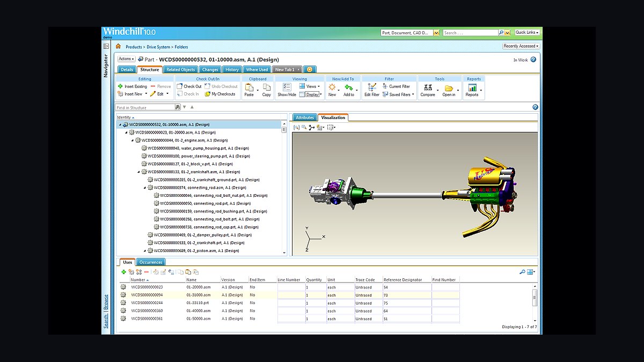The image size is (644, 362).
Task: Click the find binoculars button in structure search
Action: [178, 107]
